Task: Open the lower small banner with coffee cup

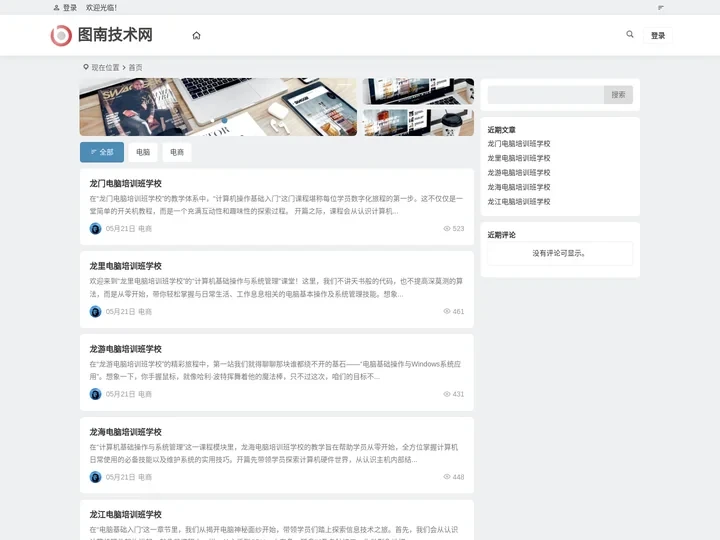Action: click(x=418, y=122)
